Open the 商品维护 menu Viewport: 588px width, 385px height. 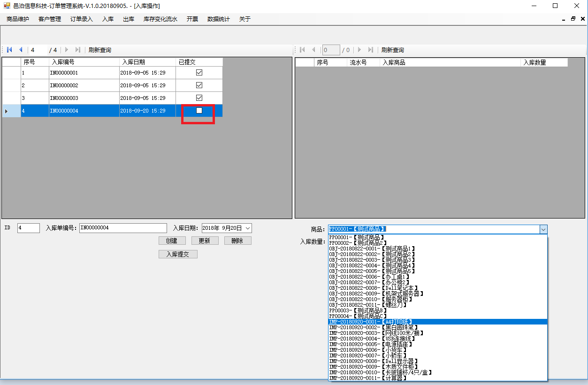18,19
